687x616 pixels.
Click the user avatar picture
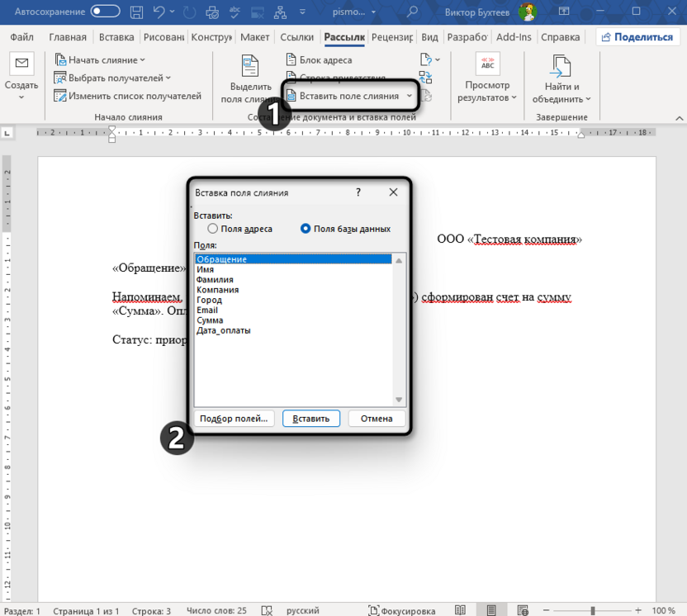(x=528, y=12)
